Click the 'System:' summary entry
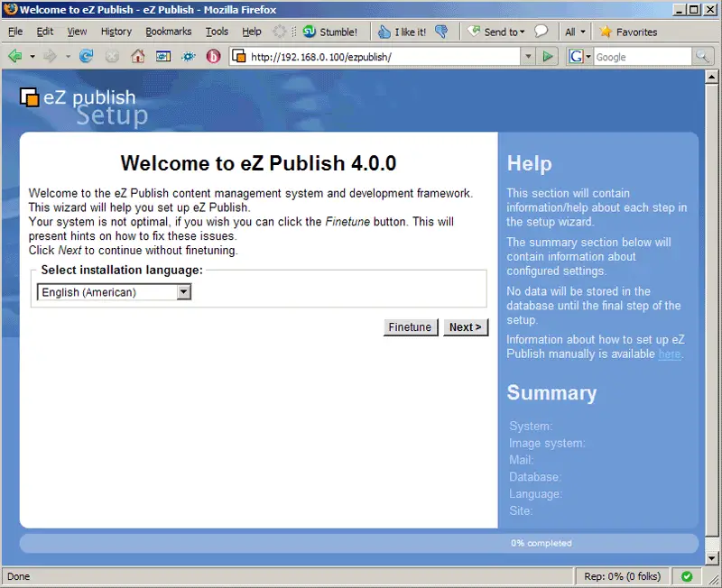The width and height of the screenshot is (722, 588). (x=531, y=426)
